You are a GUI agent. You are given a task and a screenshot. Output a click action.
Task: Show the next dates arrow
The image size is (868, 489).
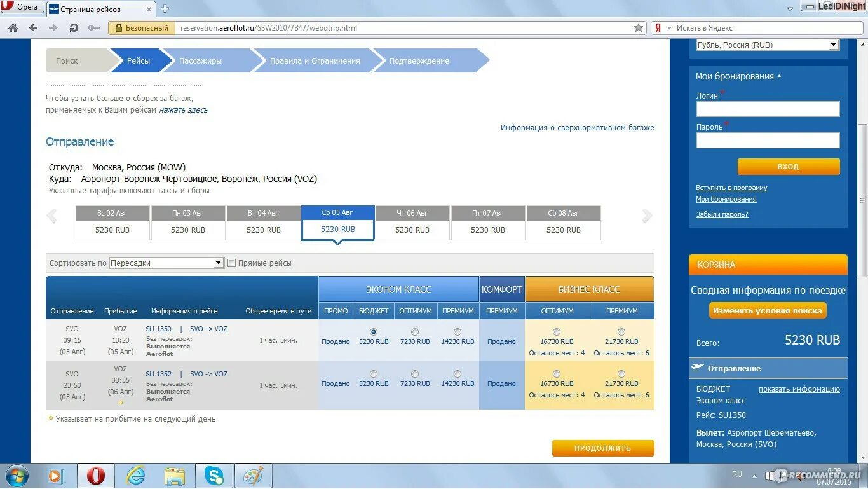pyautogui.click(x=647, y=216)
